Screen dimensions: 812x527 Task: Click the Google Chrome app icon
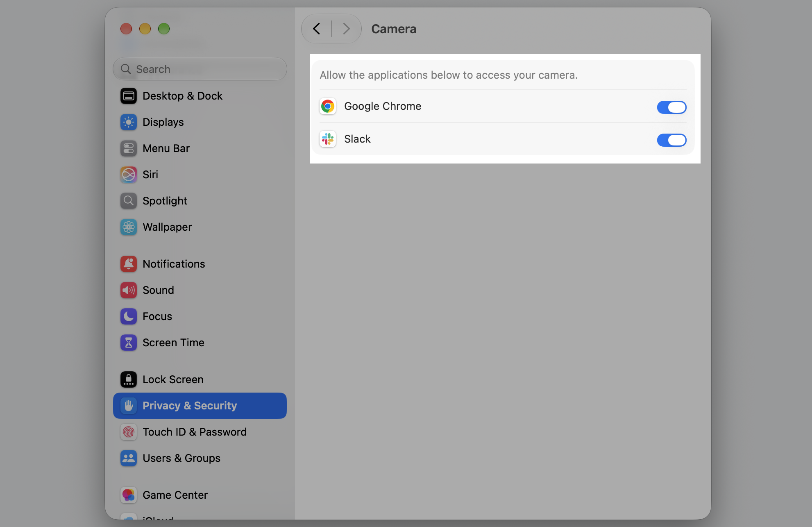328,107
